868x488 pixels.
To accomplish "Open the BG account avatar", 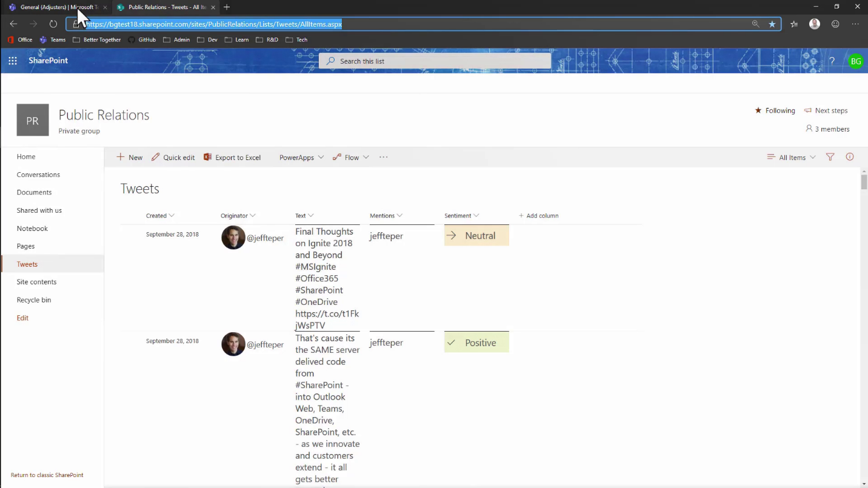I will pos(856,61).
